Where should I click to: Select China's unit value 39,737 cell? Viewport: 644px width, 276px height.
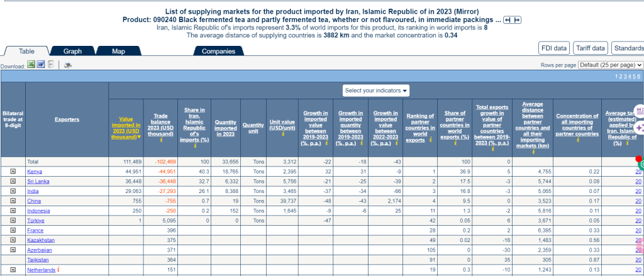(281, 201)
